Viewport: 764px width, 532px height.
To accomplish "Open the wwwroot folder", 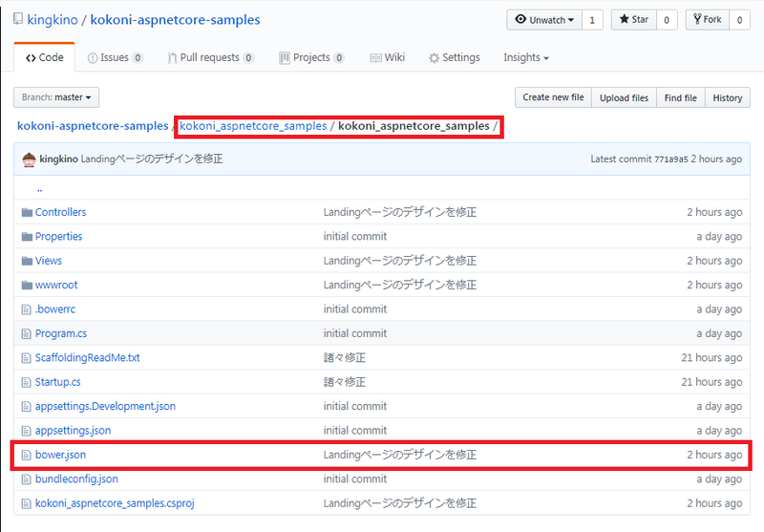I will 56,285.
